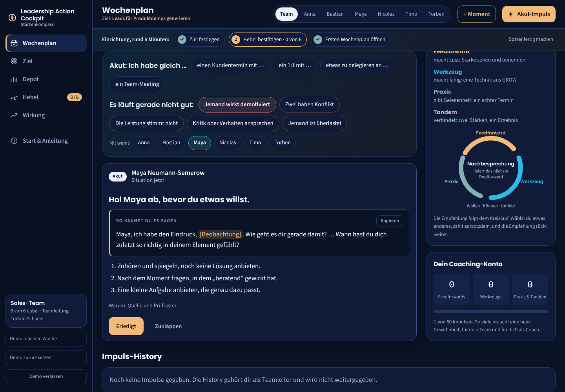Click the Wirkung trend-line icon
This screenshot has height=392, width=565.
coord(14,115)
